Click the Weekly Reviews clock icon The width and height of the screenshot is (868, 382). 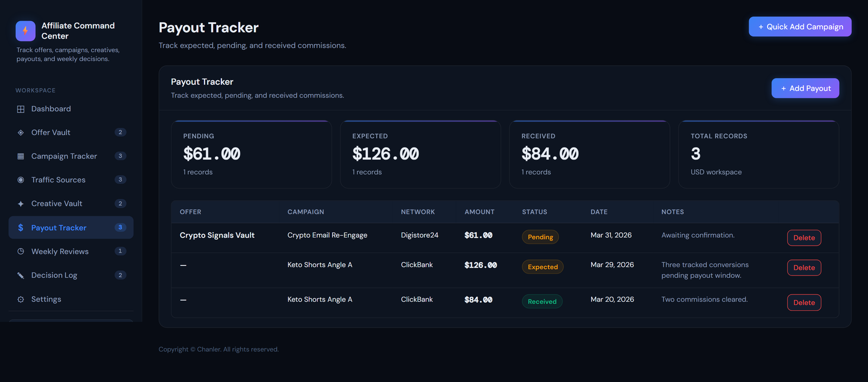coord(21,251)
